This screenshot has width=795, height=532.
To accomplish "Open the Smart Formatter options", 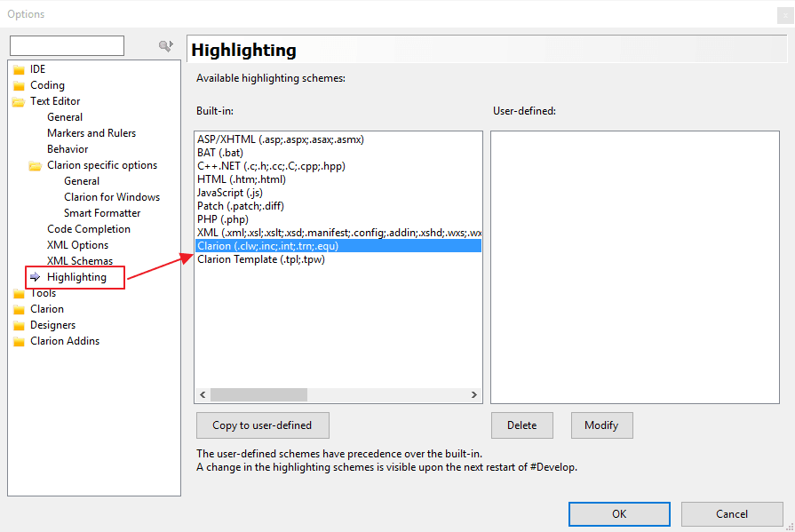I will [x=102, y=213].
